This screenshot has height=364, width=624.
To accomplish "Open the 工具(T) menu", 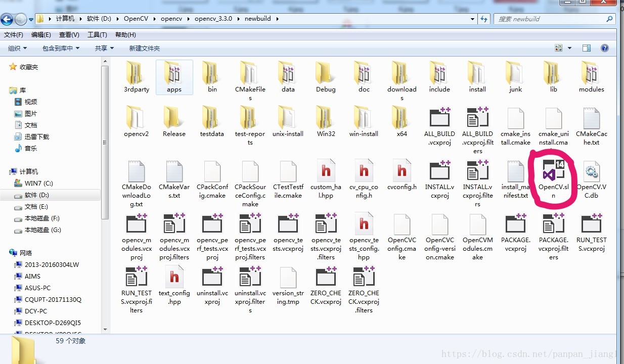I will pyautogui.click(x=97, y=35).
